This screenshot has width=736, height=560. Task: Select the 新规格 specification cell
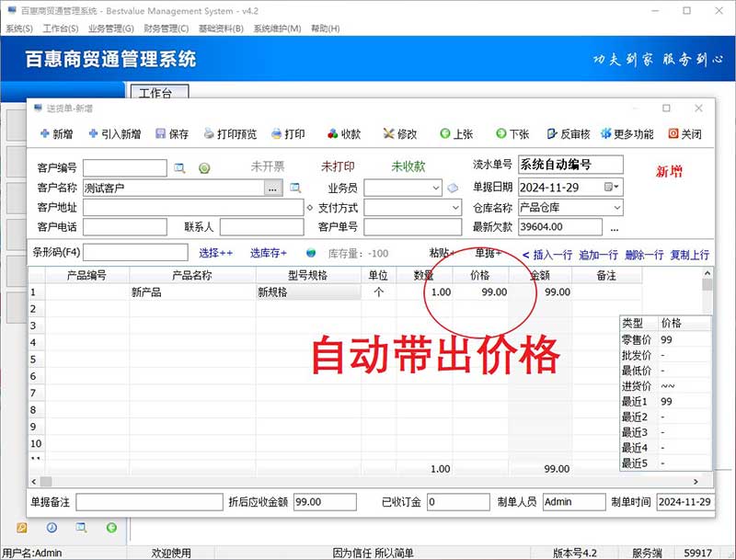pos(308,292)
